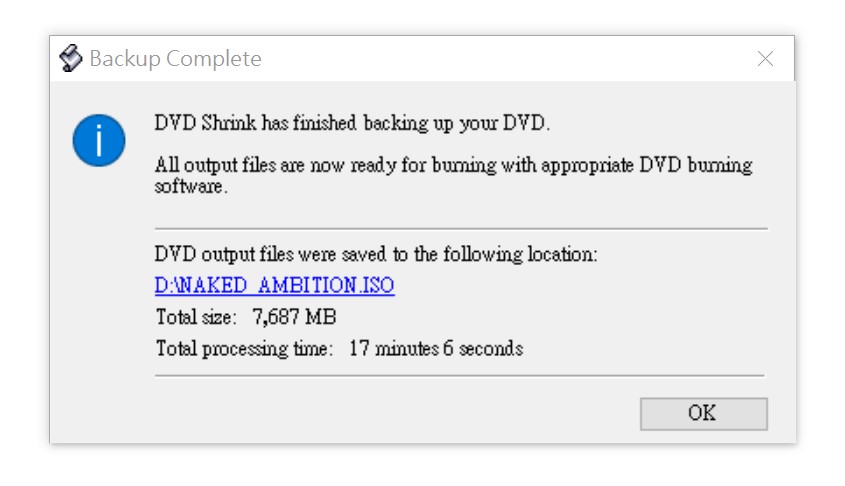Click the "Backup Complete" title text
The width and height of the screenshot is (845, 486).
pyautogui.click(x=175, y=59)
